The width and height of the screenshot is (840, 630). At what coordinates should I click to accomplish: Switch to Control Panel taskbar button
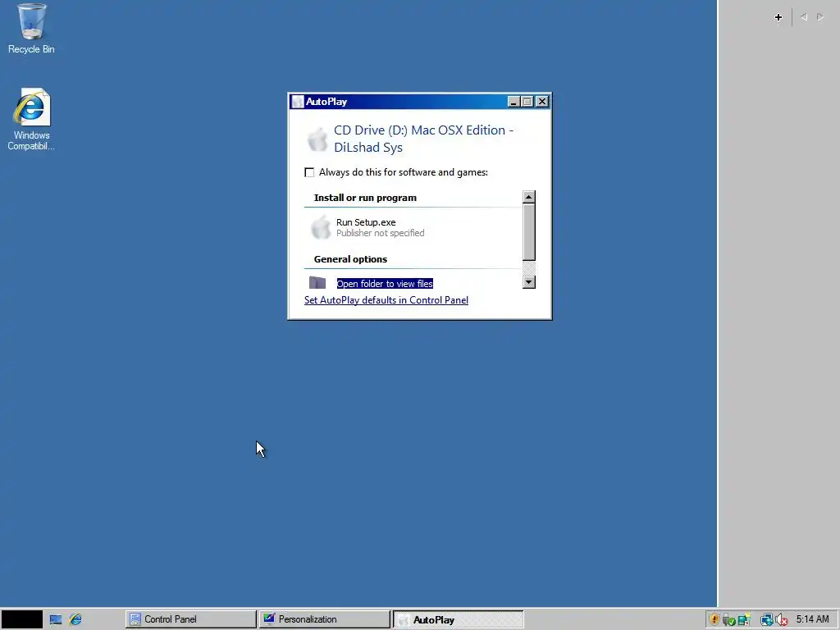(190, 619)
